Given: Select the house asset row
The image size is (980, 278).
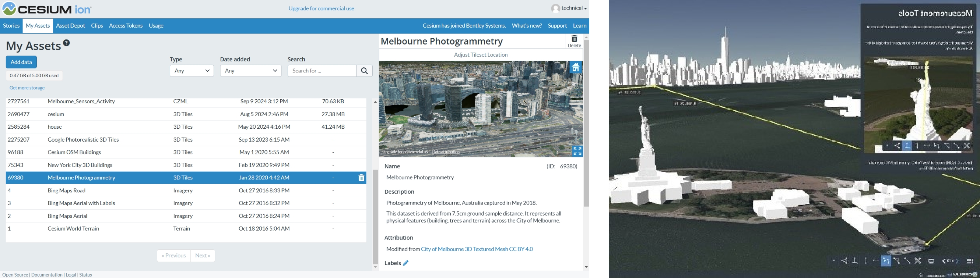Looking at the screenshot, I should (x=186, y=127).
